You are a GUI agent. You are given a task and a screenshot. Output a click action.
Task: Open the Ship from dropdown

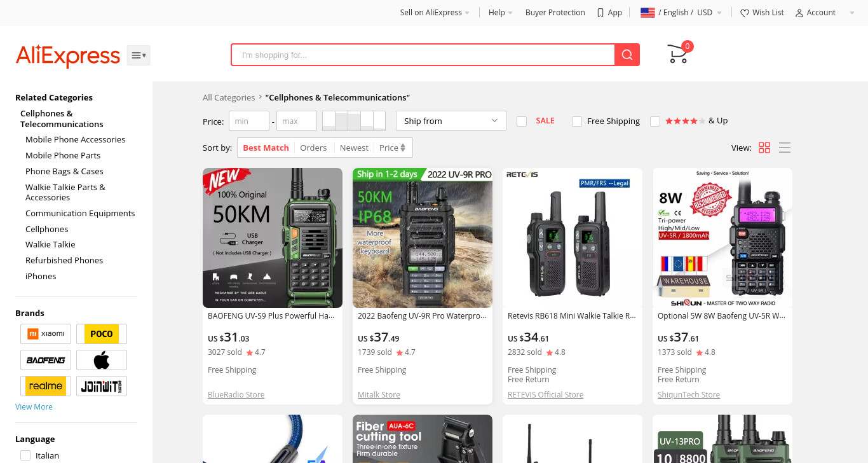[451, 121]
